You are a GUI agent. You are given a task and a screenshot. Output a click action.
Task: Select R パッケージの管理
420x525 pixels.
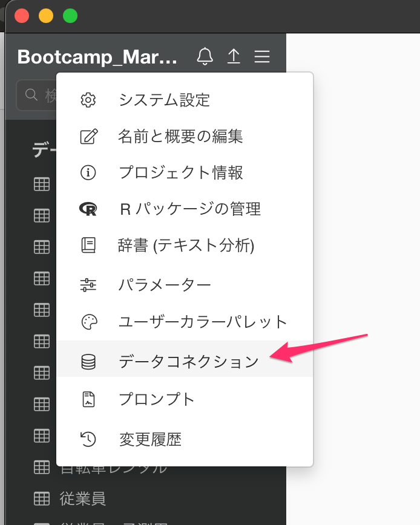coord(185,209)
